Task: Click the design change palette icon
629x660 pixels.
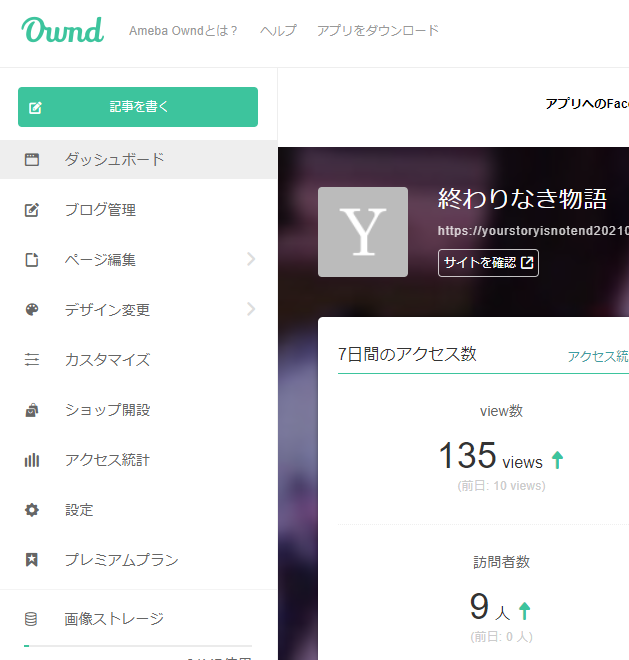Action: tap(32, 310)
